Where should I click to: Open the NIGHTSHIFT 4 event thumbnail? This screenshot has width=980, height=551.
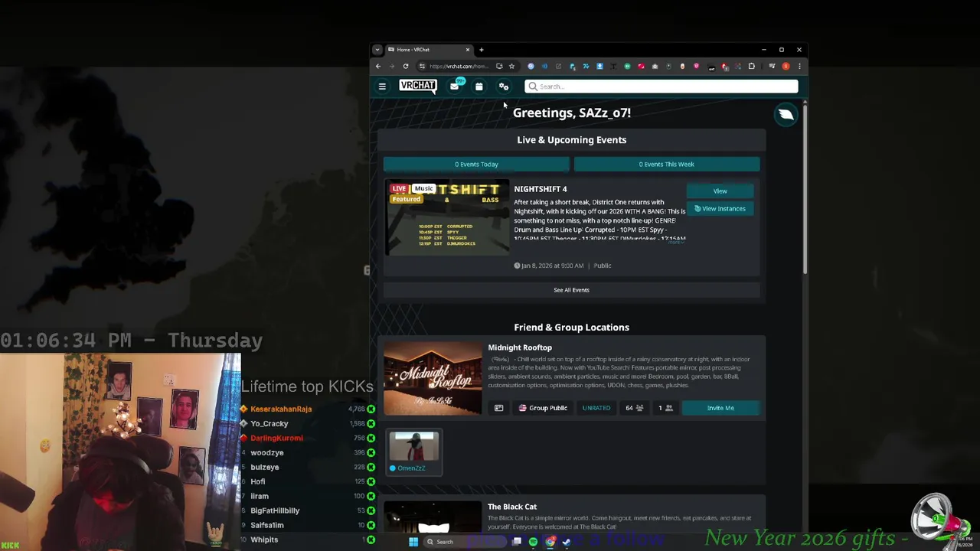(447, 217)
